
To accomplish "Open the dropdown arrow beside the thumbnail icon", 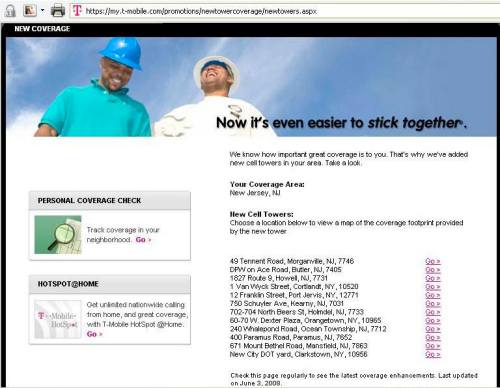I will (42, 10).
